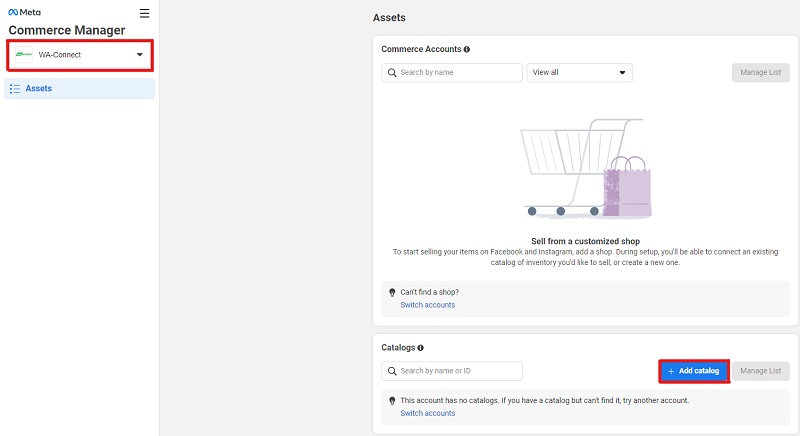
Task: Click the Add catalog button
Action: click(693, 371)
